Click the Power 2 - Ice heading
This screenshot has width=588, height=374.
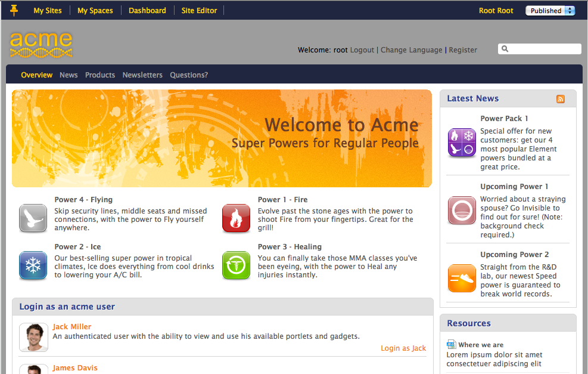tap(77, 247)
